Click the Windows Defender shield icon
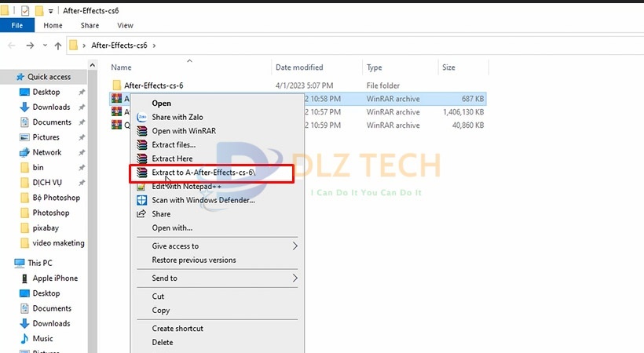The width and height of the screenshot is (644, 353). [x=141, y=200]
